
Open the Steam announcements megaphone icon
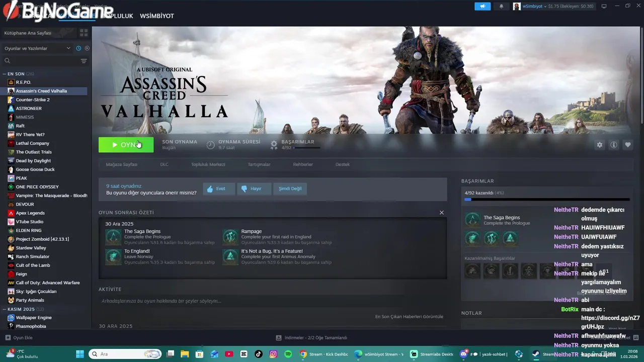click(482, 6)
